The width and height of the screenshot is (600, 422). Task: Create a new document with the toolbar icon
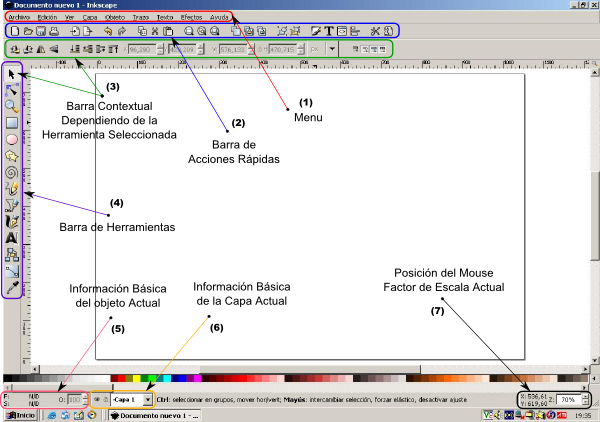point(15,31)
